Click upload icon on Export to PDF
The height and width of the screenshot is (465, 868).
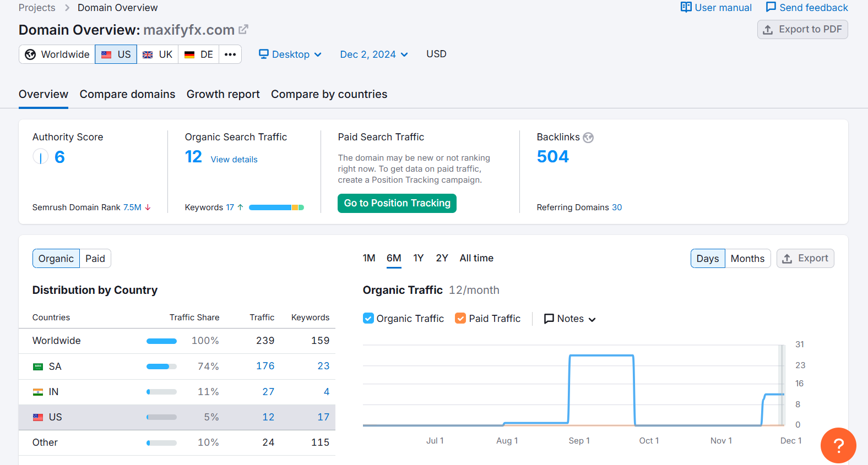(x=768, y=30)
